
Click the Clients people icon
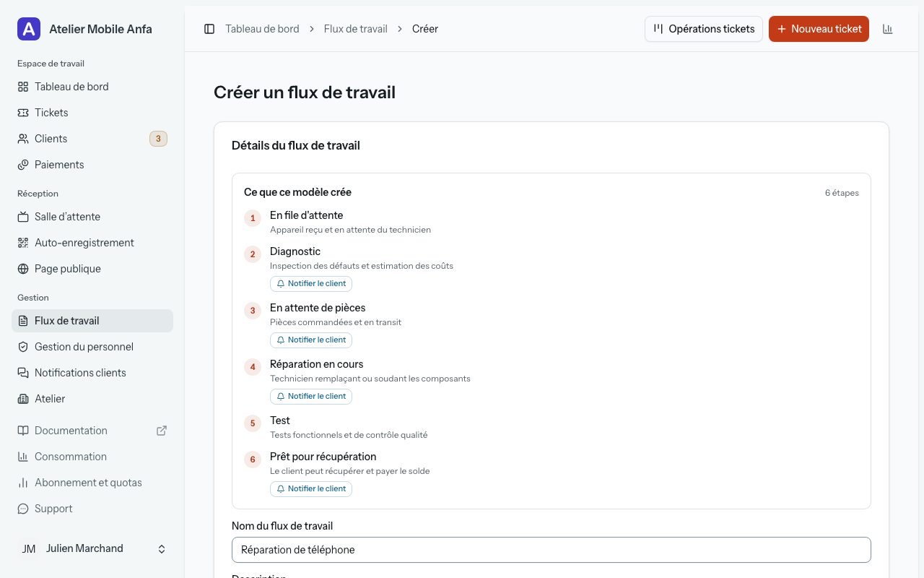[23, 139]
